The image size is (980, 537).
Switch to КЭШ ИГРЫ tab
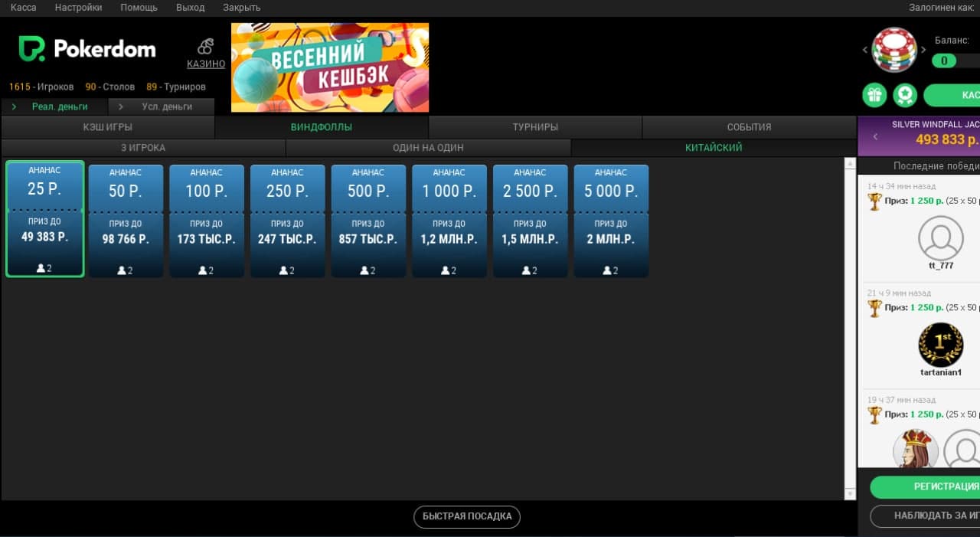(108, 127)
